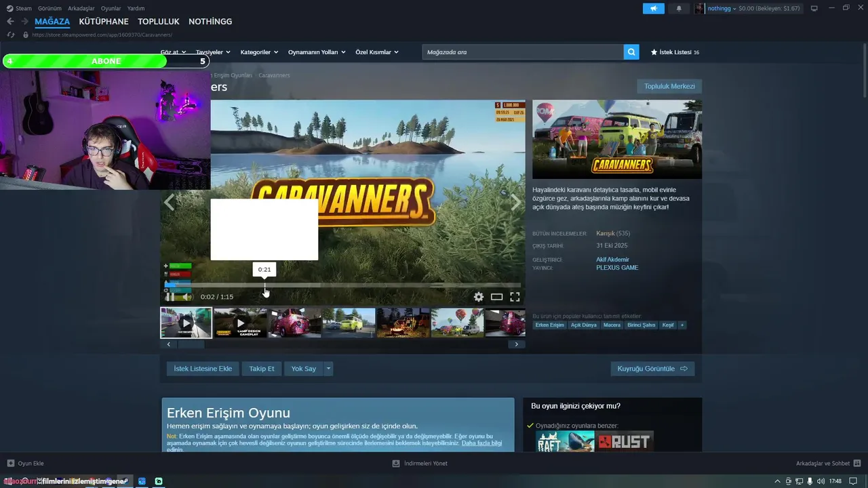Screen dimensions: 868x488
Task: Select Camp Design Gameplay video thumbnail
Action: pos(240,323)
